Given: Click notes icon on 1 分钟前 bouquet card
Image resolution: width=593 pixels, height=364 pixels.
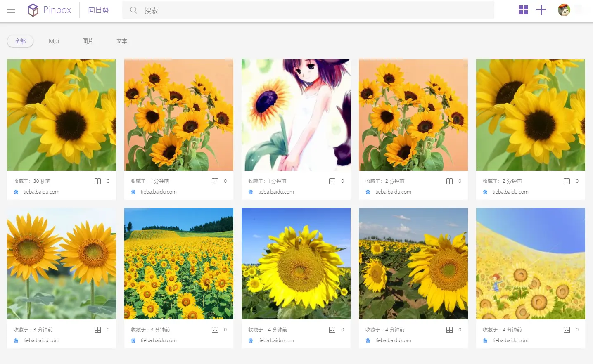Looking at the screenshot, I should tap(215, 181).
